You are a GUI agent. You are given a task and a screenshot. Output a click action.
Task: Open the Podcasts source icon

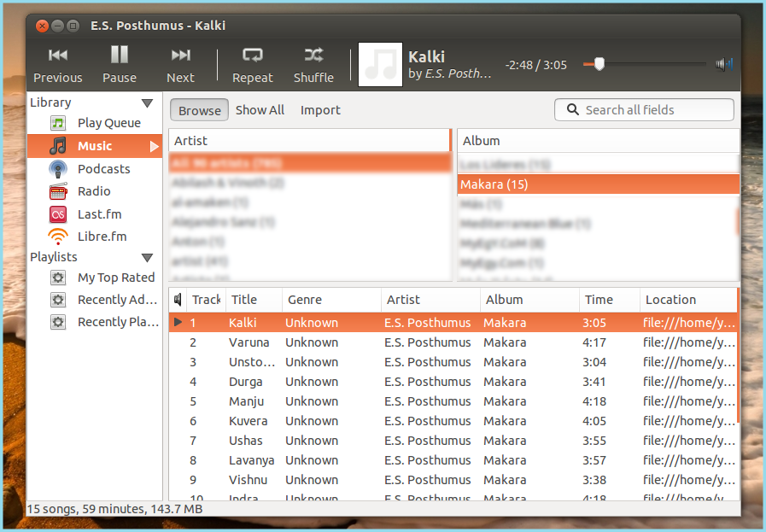coord(58,169)
